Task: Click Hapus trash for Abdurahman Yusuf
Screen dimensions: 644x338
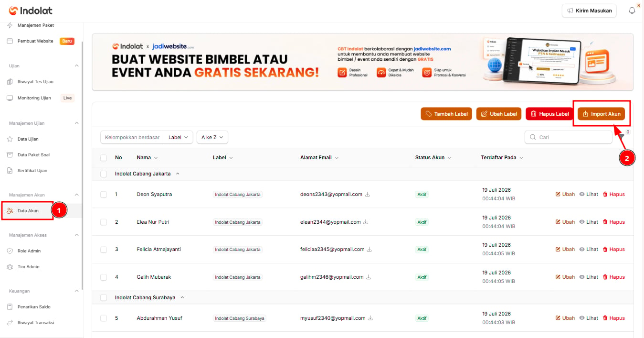Action: click(614, 318)
